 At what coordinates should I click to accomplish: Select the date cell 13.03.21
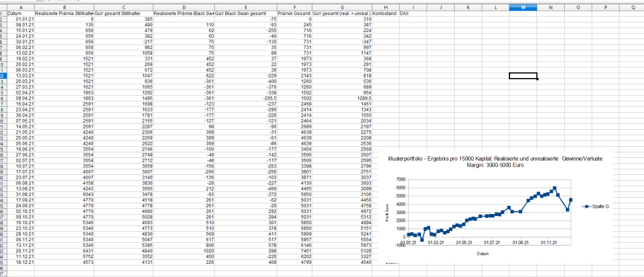pos(25,76)
